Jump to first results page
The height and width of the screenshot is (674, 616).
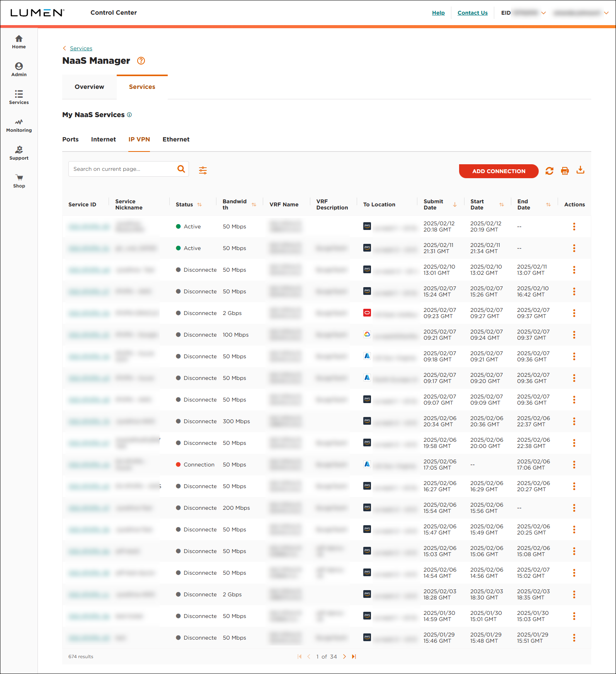[299, 657]
